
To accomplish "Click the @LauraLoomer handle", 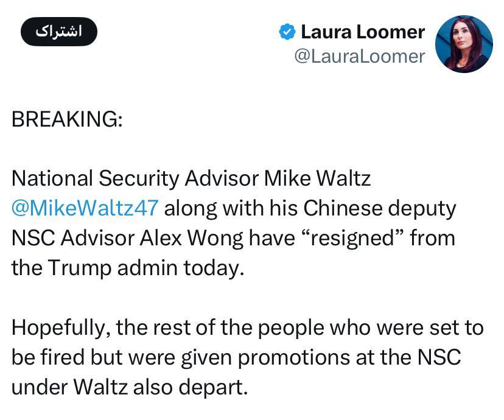I will pyautogui.click(x=359, y=56).
